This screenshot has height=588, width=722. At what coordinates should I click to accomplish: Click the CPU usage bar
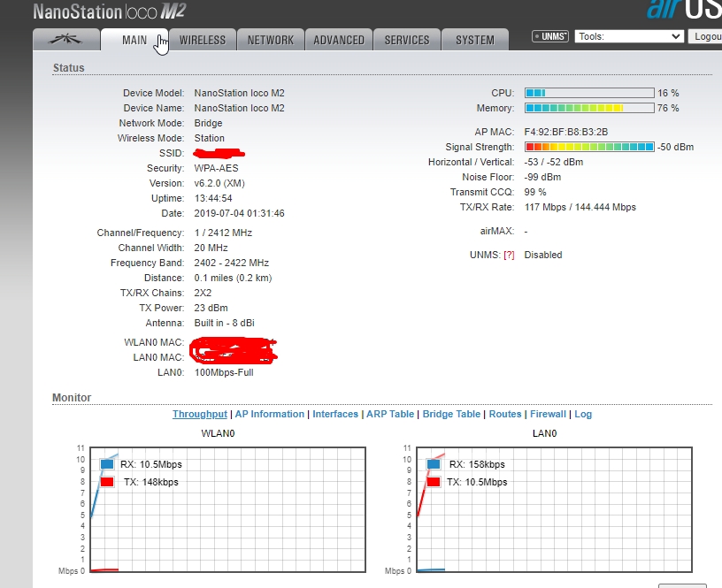tap(589, 93)
